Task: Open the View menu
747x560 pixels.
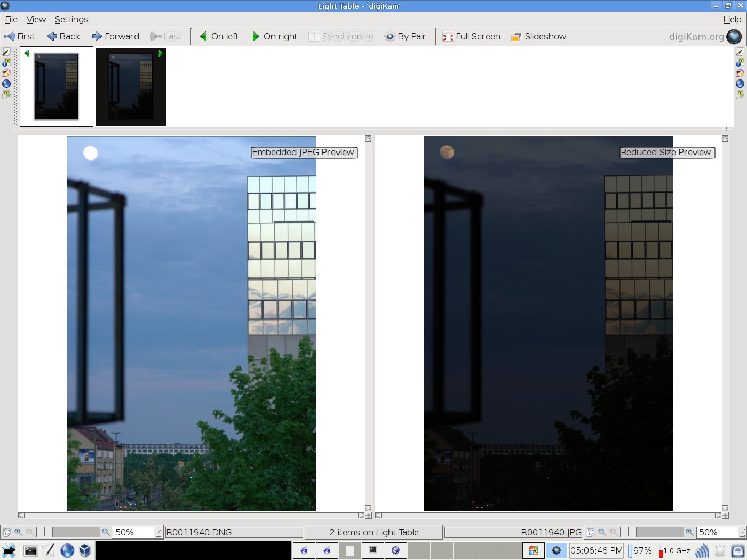Action: click(36, 19)
